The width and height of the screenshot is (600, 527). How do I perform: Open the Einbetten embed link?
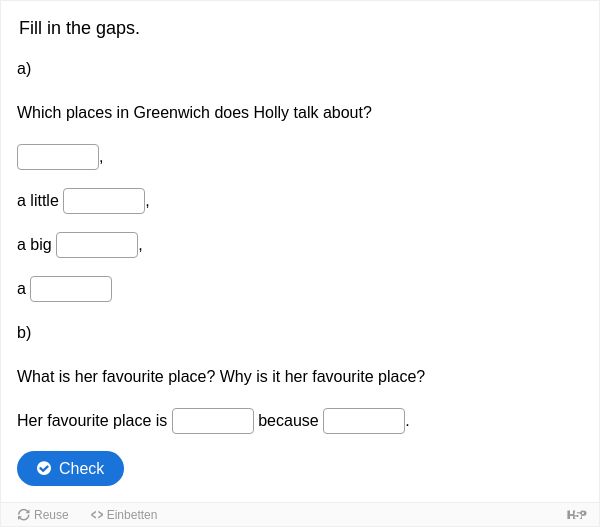124,515
